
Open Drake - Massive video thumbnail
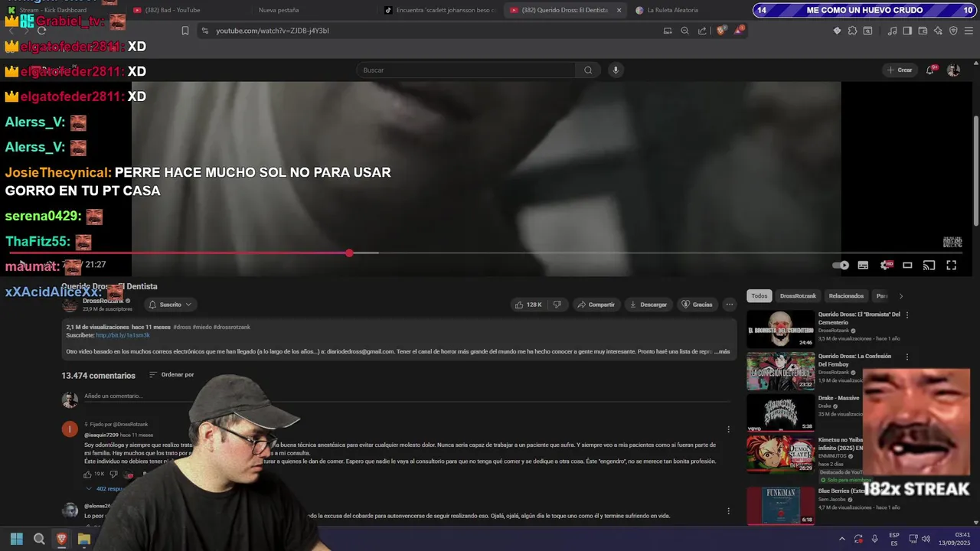tap(781, 412)
